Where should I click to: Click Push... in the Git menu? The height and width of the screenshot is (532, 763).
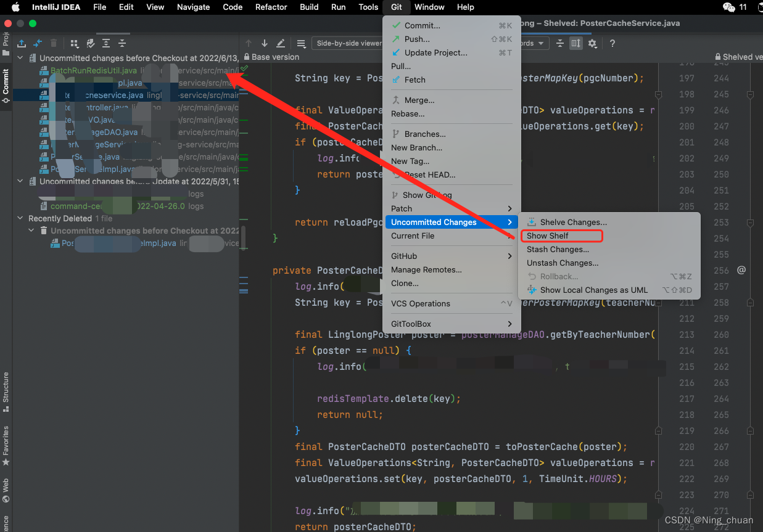click(x=452, y=39)
